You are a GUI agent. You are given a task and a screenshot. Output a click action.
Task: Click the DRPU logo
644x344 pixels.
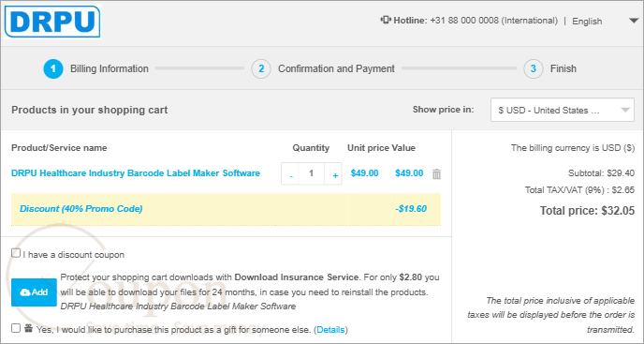[52, 22]
